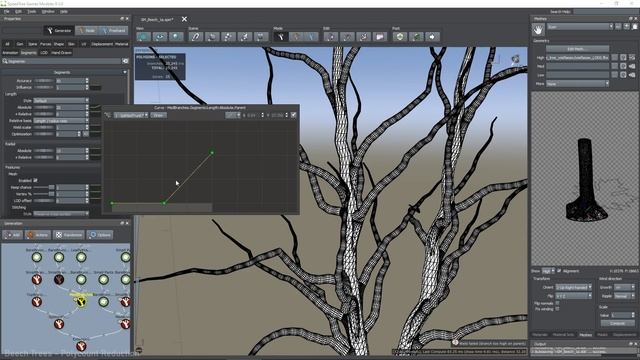Click the viewport navigation gizmo icon
Viewport: 640px width, 360px height.
click(x=516, y=60)
